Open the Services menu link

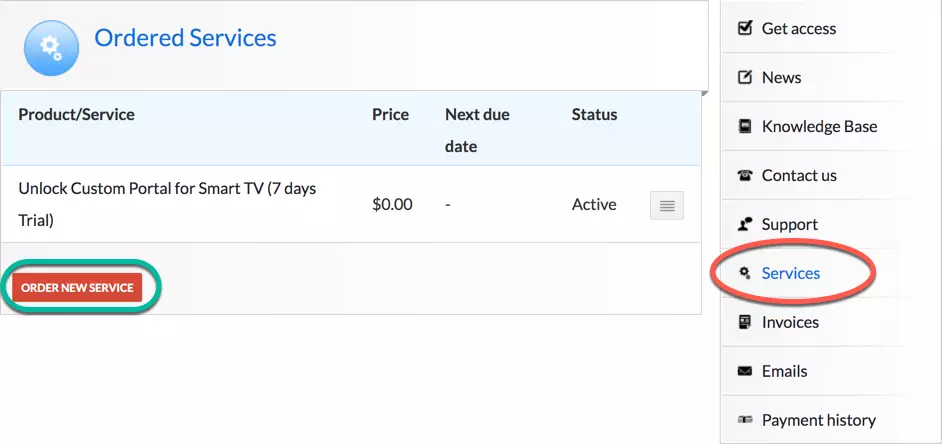(790, 273)
